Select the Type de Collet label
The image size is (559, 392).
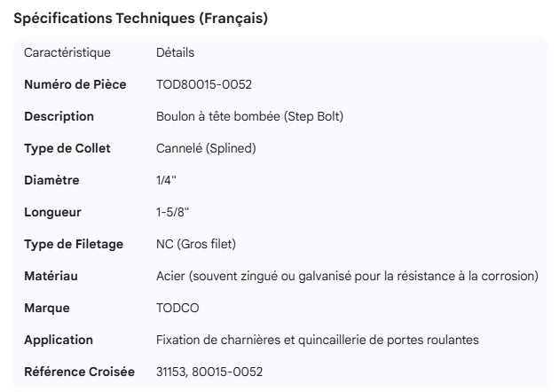pyautogui.click(x=67, y=148)
